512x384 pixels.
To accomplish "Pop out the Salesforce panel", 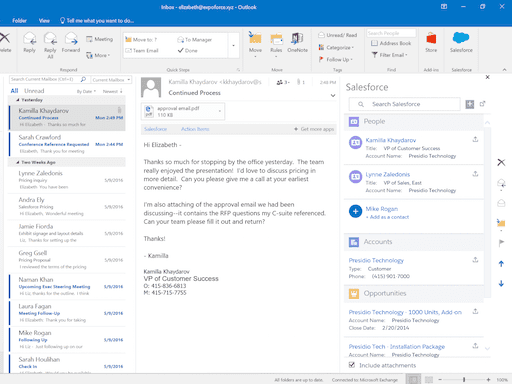I will [482, 104].
